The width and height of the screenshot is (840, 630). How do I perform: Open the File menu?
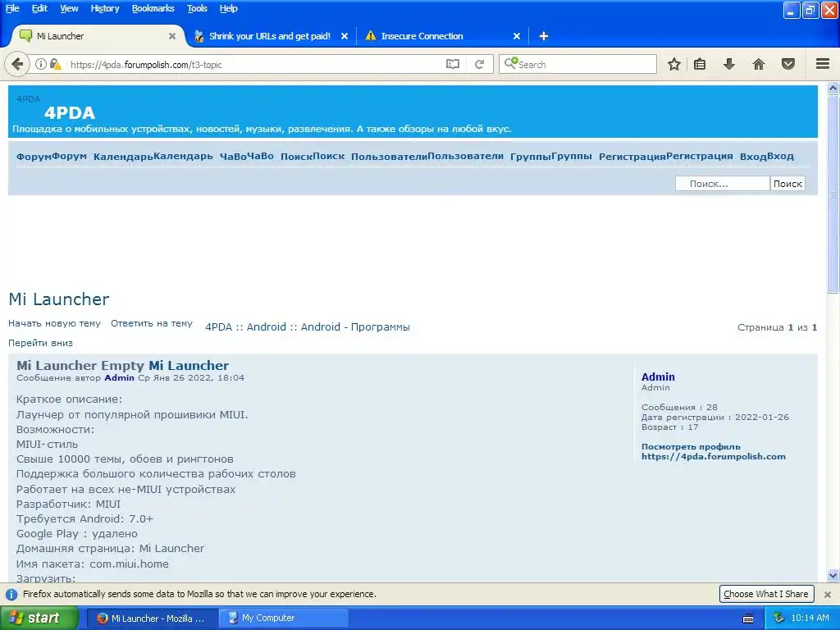pos(11,8)
